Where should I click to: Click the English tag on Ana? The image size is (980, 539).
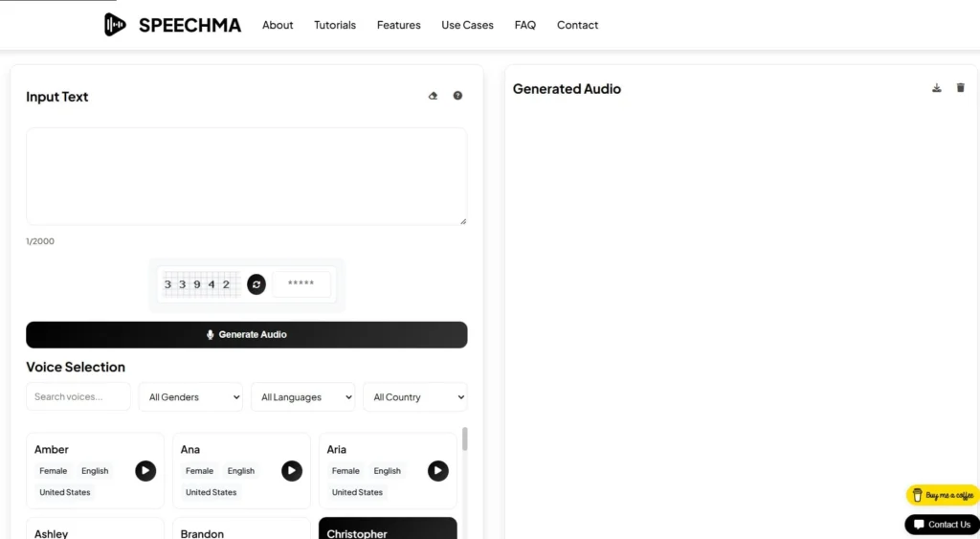240,471
